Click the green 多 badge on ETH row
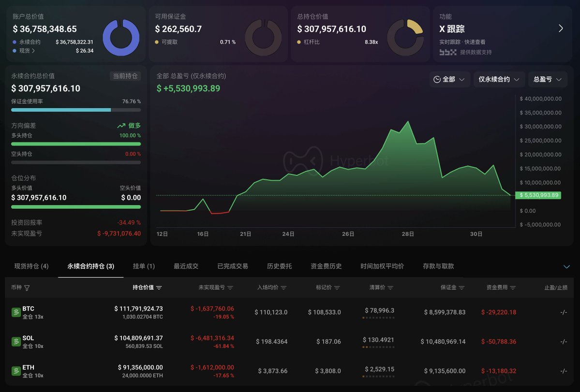Screen dimensions: 580x392 click(16, 371)
